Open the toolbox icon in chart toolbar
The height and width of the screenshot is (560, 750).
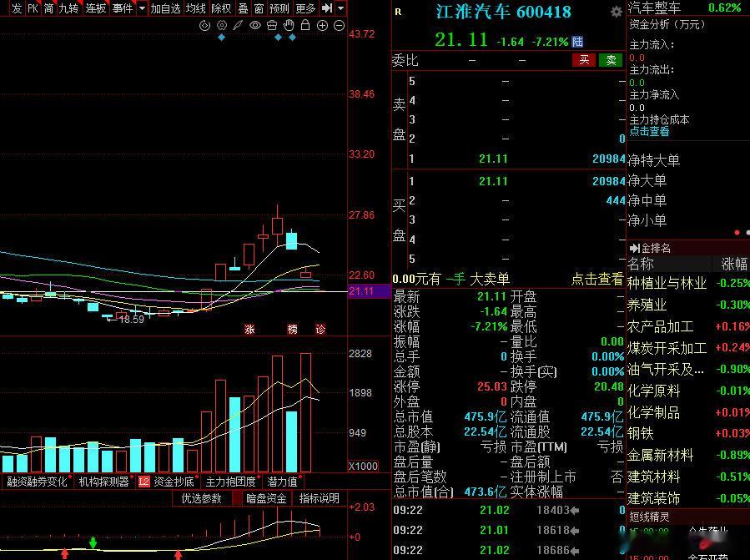point(272,26)
